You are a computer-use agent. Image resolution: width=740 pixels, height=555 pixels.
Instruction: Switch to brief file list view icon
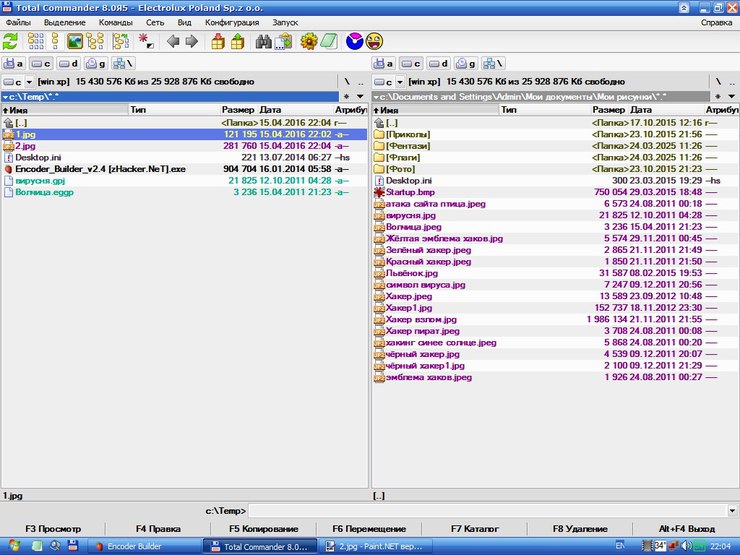35,42
